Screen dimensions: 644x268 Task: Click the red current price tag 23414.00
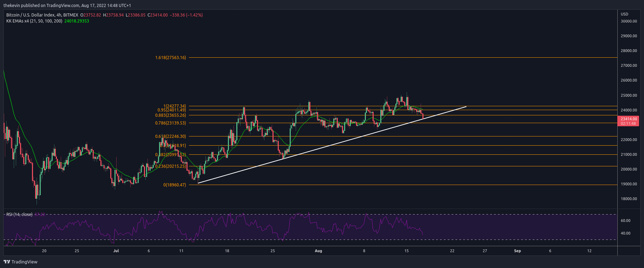tap(629, 119)
